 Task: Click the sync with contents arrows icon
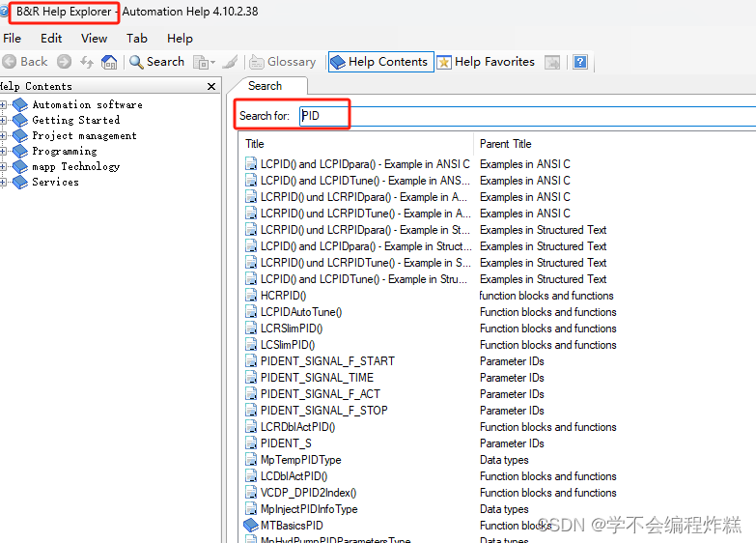87,62
